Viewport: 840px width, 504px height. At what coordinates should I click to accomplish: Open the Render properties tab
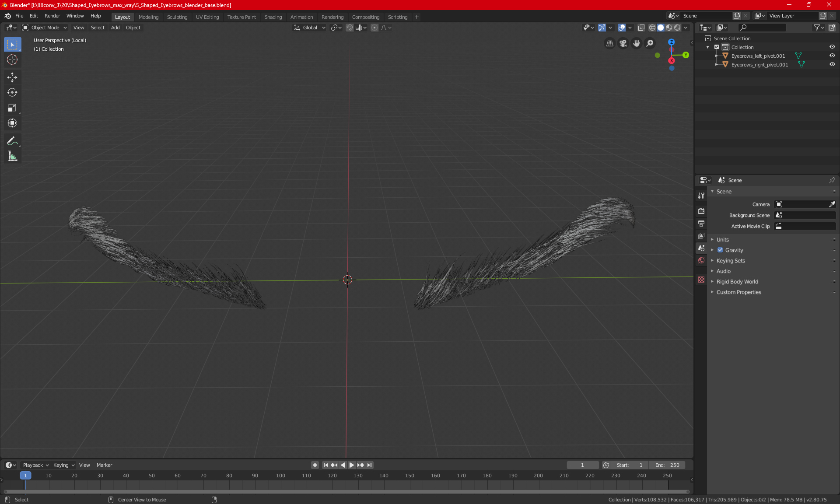(x=701, y=211)
